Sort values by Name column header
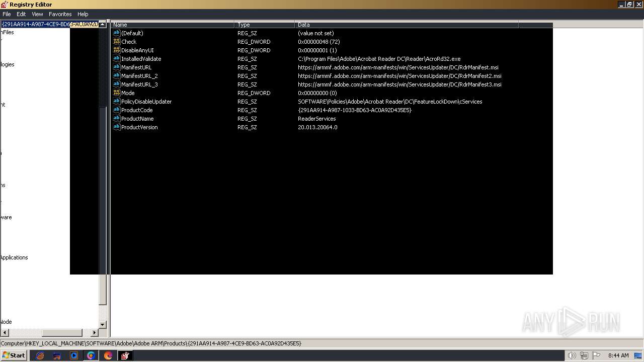Viewport: 644px width, 362px height. tap(173, 25)
